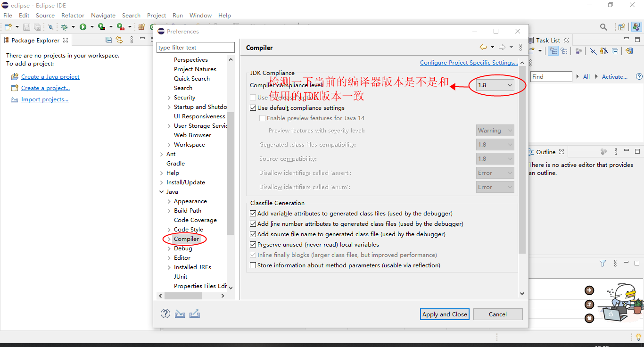This screenshot has width=644, height=347.
Task: Click Create a Java project link
Action: point(50,76)
